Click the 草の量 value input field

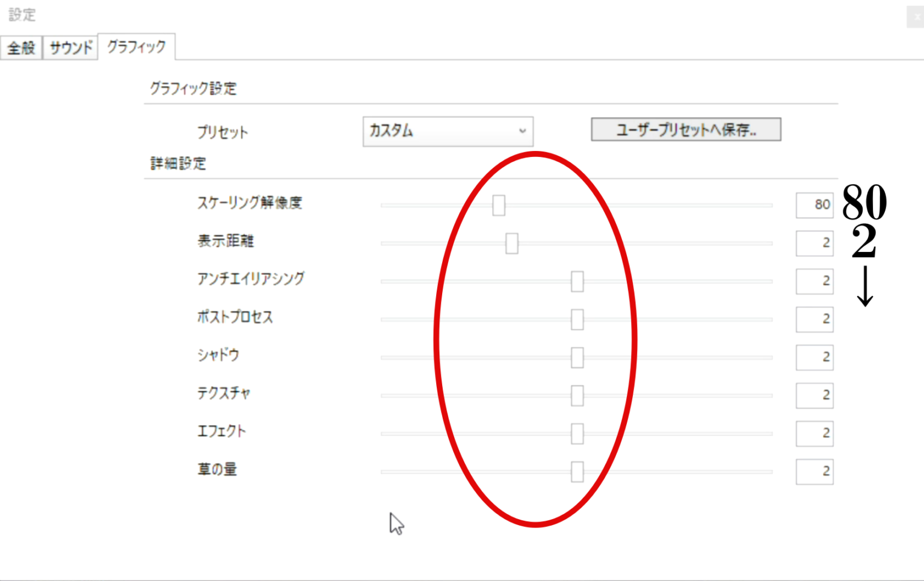(x=814, y=472)
